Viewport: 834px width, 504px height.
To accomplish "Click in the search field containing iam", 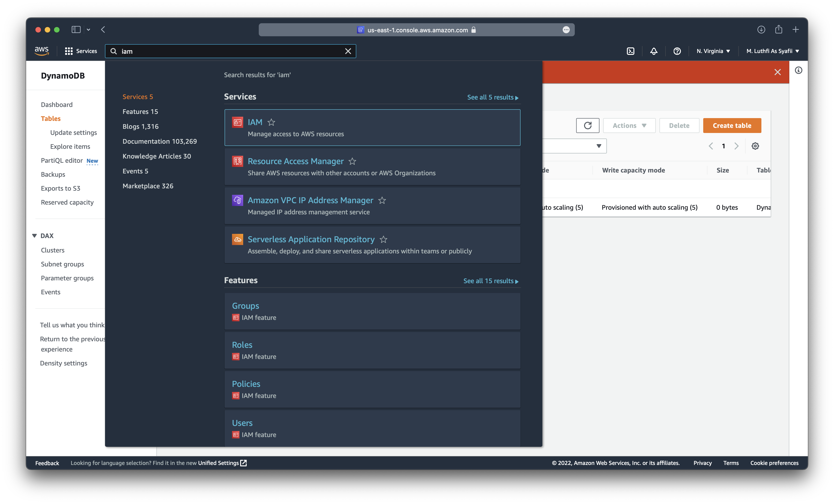I will (230, 51).
